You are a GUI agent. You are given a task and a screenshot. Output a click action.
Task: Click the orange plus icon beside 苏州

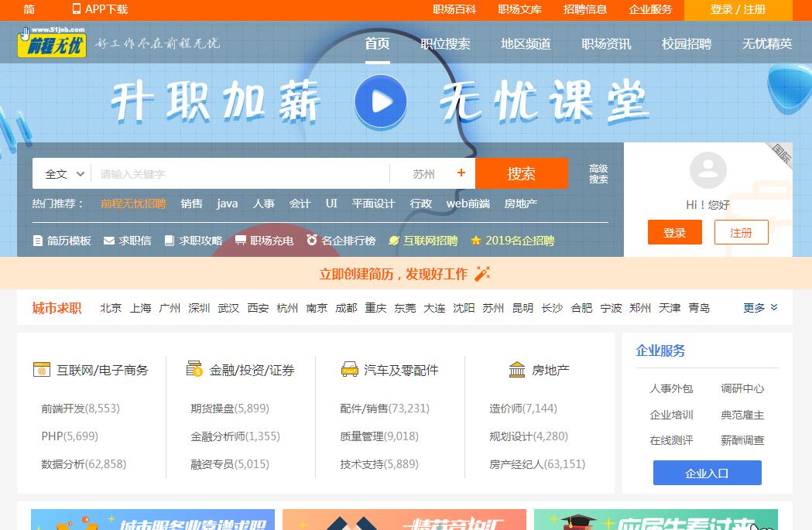click(461, 173)
